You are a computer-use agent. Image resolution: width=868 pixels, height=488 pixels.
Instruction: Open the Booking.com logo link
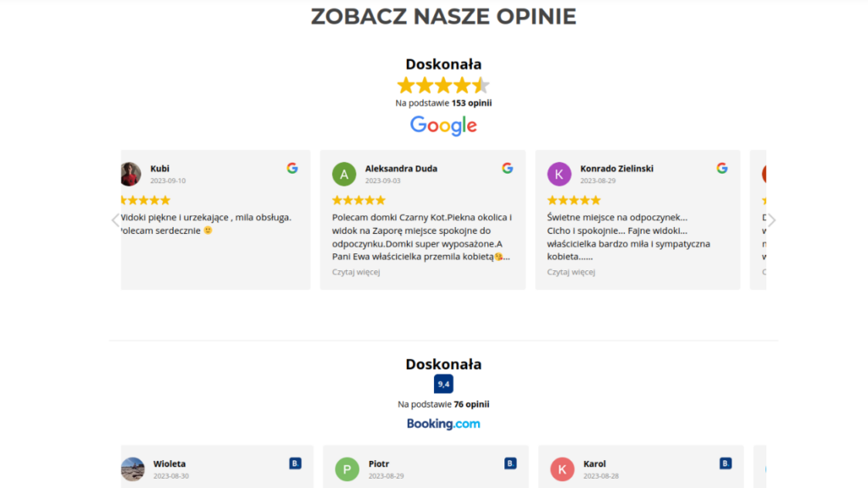click(443, 424)
